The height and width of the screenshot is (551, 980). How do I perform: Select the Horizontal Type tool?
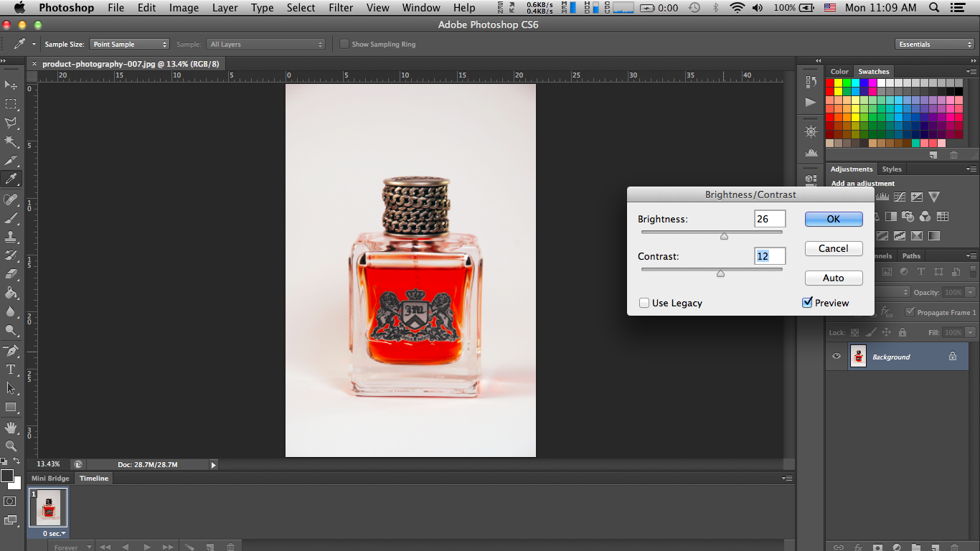11,369
